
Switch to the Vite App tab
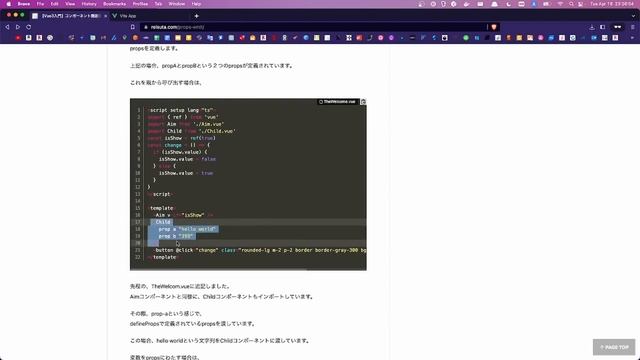[x=128, y=16]
